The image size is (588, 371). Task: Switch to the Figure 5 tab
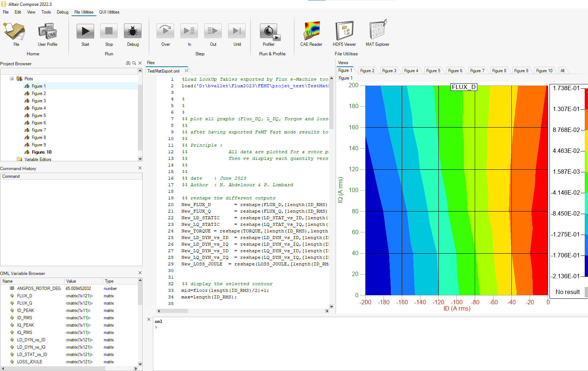pyautogui.click(x=433, y=71)
